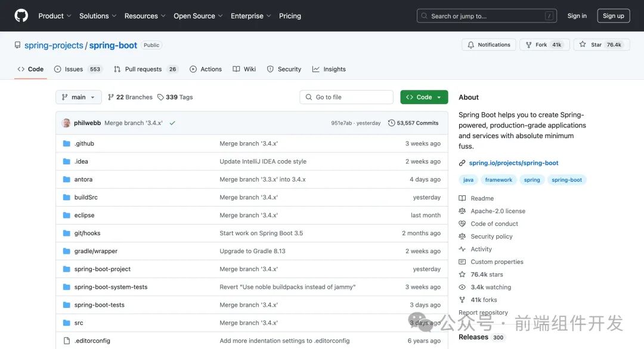The image size is (644, 349).
Task: Expand the Solutions menu
Action: pos(98,16)
